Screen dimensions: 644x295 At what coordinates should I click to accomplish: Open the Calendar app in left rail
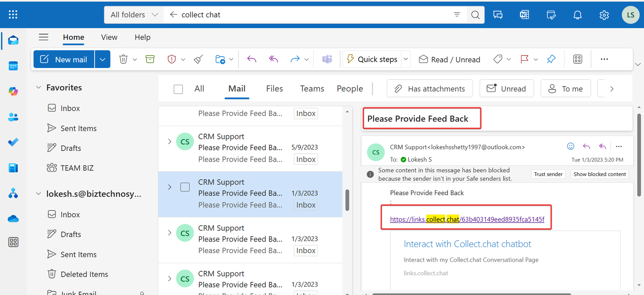[13, 66]
